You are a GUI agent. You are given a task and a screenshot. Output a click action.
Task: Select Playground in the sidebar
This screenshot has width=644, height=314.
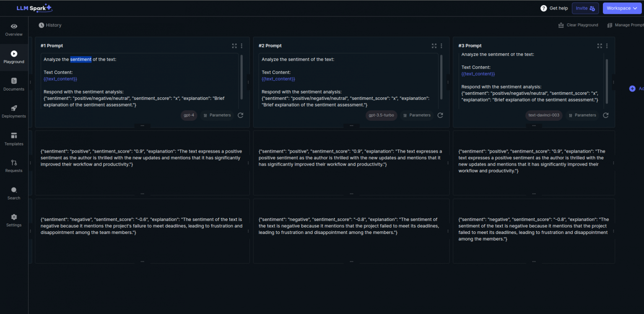[14, 57]
